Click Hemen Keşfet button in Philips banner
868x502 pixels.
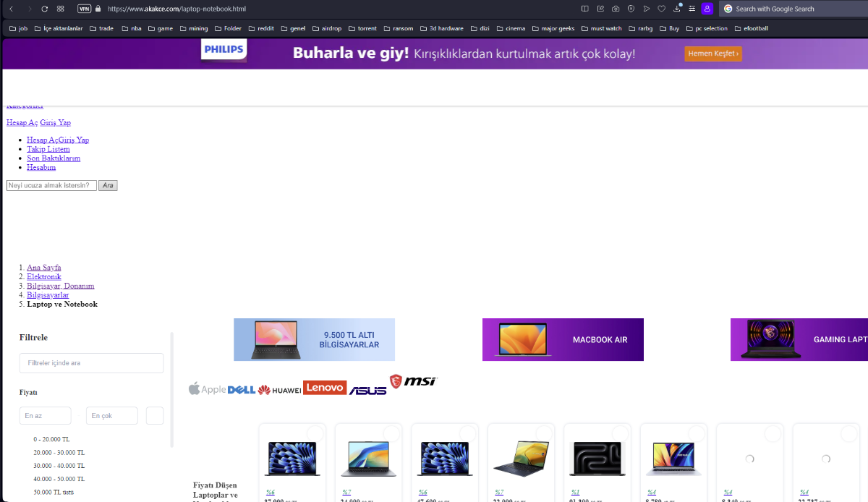point(713,54)
